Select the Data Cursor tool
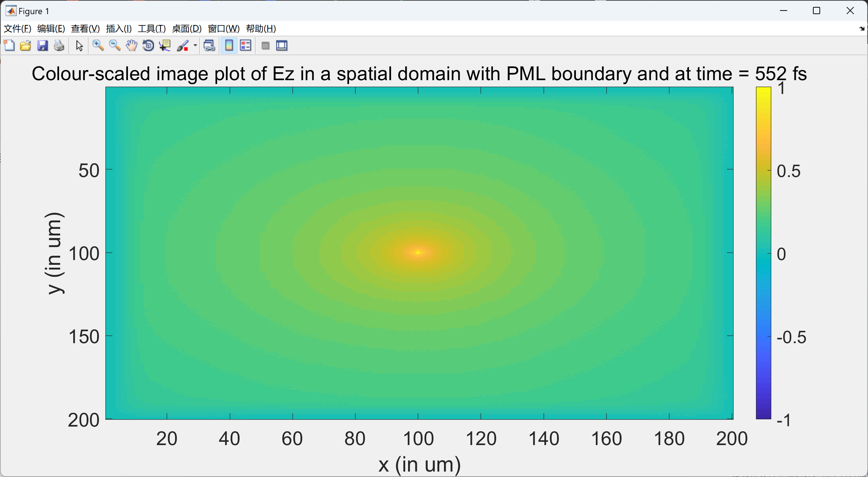The image size is (868, 477). (165, 46)
